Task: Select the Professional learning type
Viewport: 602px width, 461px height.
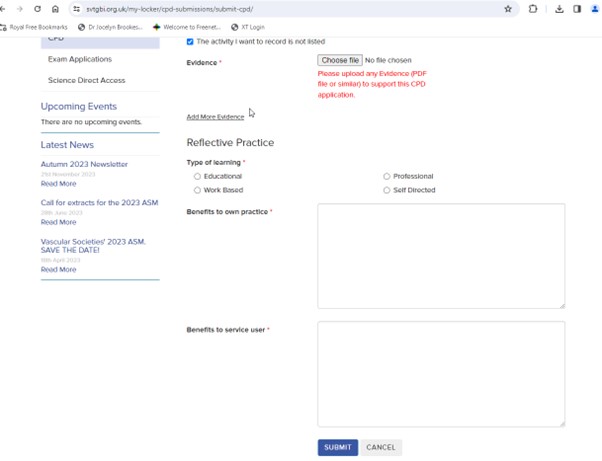Action: click(x=387, y=176)
